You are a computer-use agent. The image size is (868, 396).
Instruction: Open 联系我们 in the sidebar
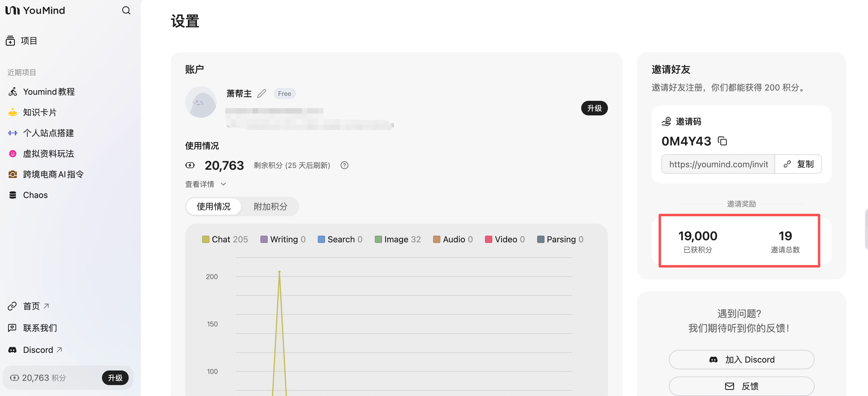pyautogui.click(x=32, y=328)
